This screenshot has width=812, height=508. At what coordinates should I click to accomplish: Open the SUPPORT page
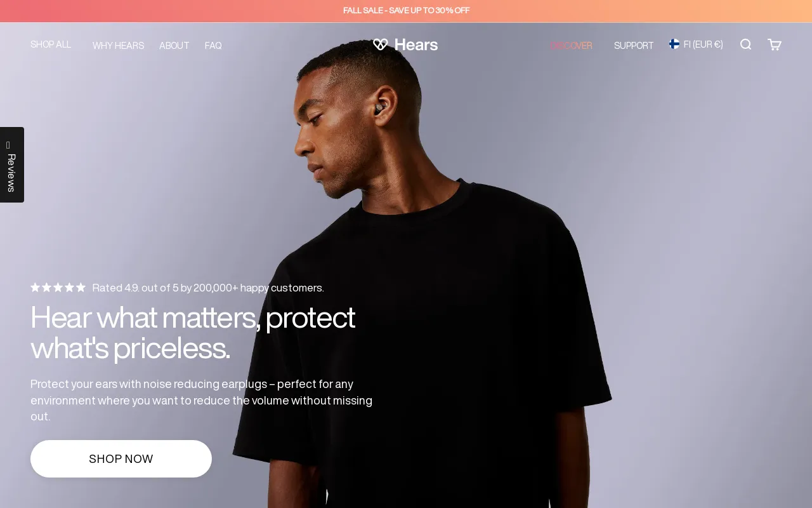634,46
